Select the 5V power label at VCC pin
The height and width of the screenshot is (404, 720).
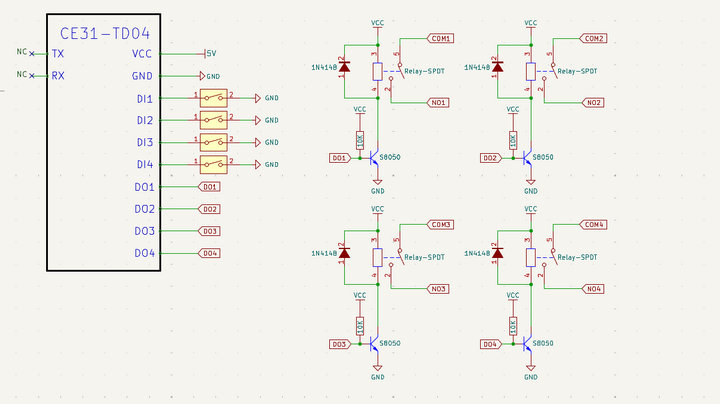(x=210, y=53)
